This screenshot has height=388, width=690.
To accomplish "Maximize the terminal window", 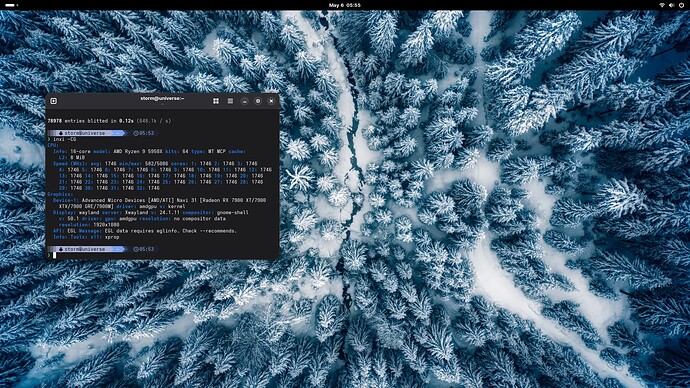I will 258,101.
